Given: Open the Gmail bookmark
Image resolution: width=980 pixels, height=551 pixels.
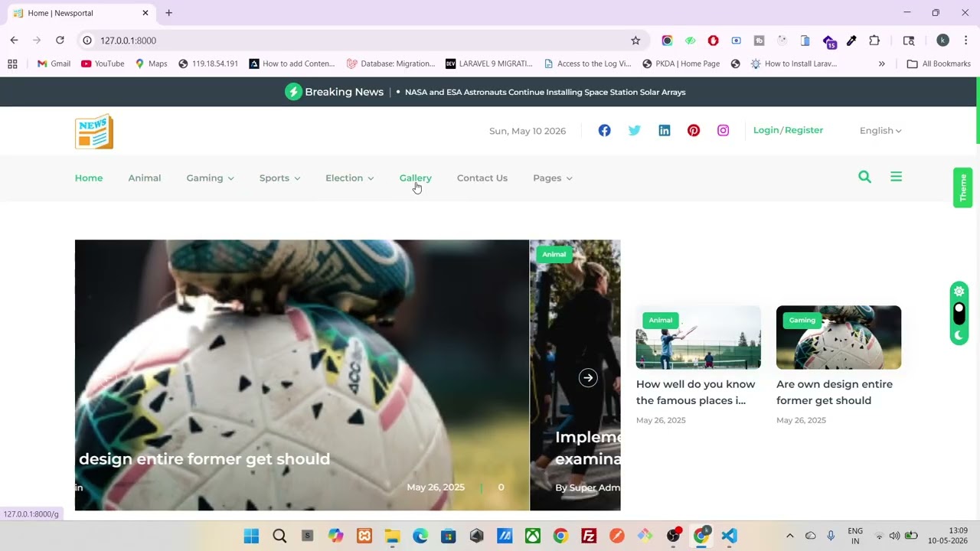Looking at the screenshot, I should click(x=53, y=64).
